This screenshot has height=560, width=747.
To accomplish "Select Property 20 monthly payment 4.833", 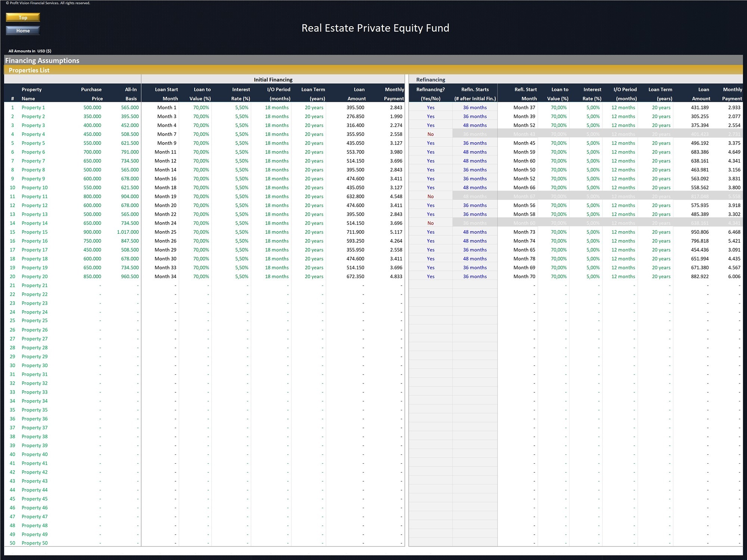I will [x=396, y=277].
